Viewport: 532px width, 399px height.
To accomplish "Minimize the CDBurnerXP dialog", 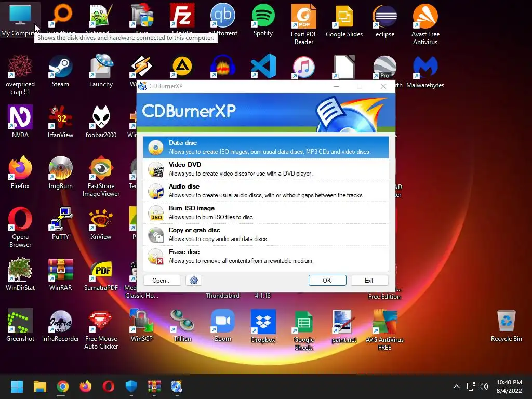I will [336, 86].
